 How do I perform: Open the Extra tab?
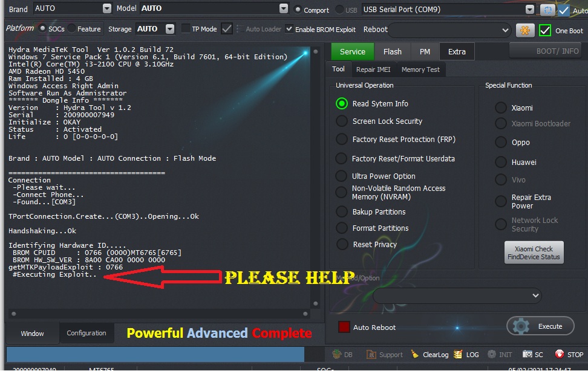tap(457, 52)
